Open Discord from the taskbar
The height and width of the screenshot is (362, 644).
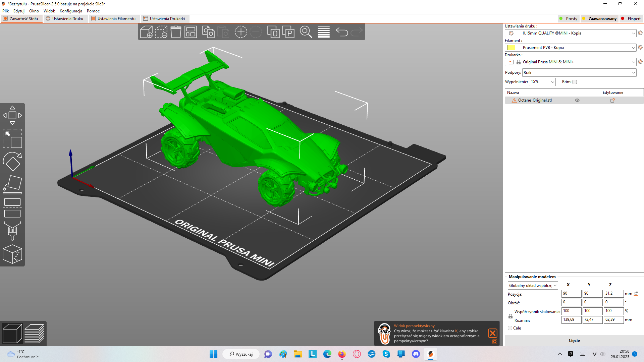click(x=416, y=354)
